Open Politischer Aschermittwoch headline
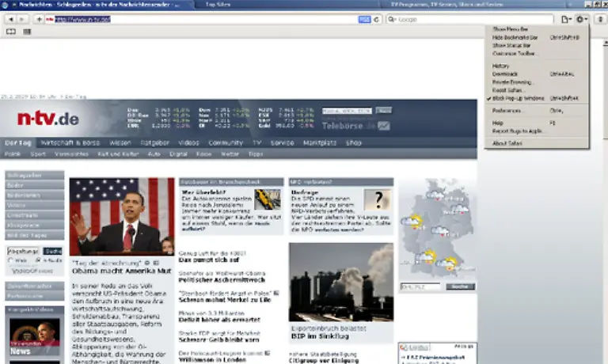This screenshot has height=364, width=608. [222, 280]
